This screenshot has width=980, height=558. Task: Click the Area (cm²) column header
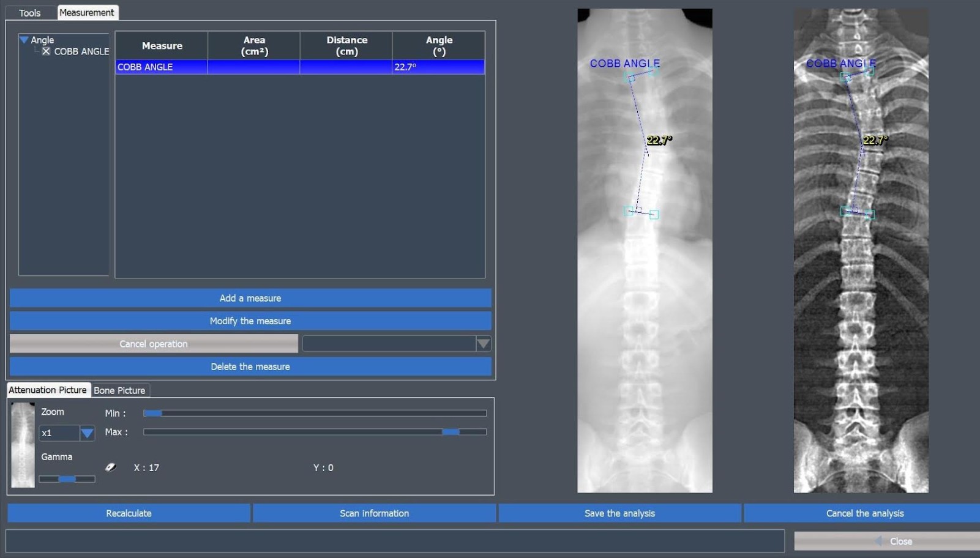tap(254, 46)
